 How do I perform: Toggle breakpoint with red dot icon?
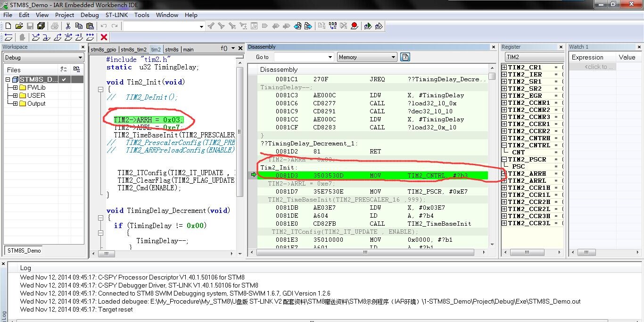click(x=355, y=26)
